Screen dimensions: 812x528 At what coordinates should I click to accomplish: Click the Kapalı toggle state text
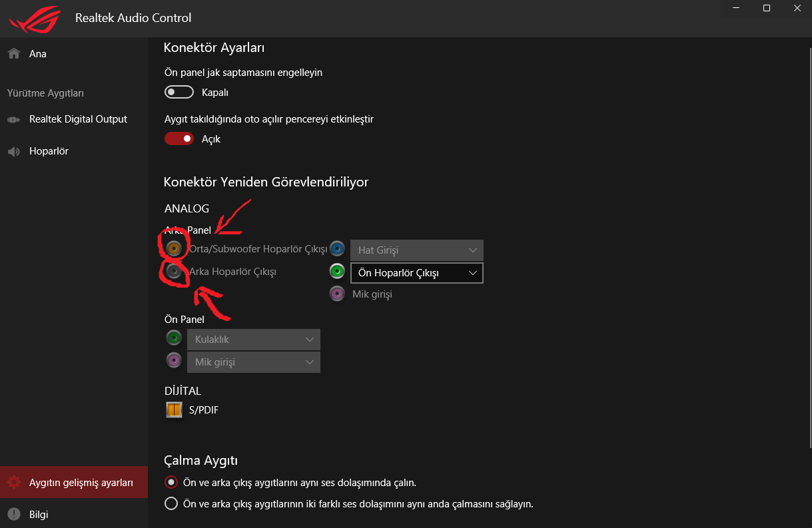click(215, 93)
